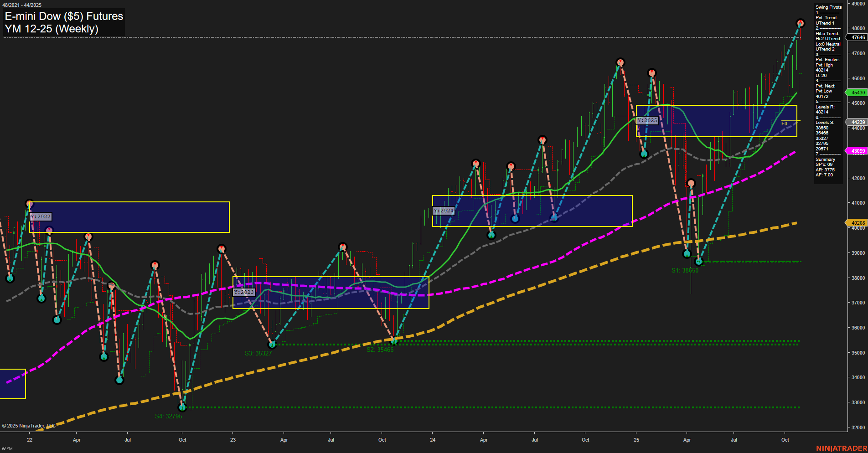Select the teal pivot dot near the S4 level
This screenshot has height=453, width=868.
[183, 407]
